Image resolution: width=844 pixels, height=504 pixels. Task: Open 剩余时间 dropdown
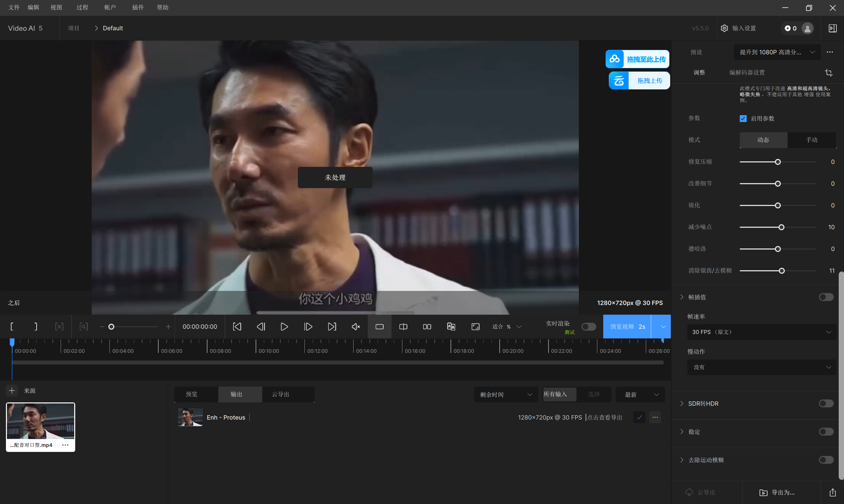tap(506, 394)
